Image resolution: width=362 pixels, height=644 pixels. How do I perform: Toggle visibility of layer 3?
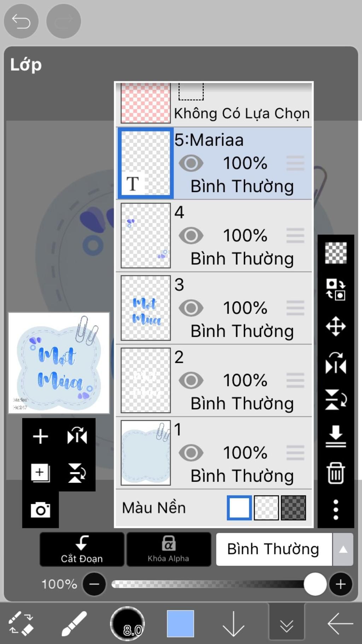click(191, 308)
